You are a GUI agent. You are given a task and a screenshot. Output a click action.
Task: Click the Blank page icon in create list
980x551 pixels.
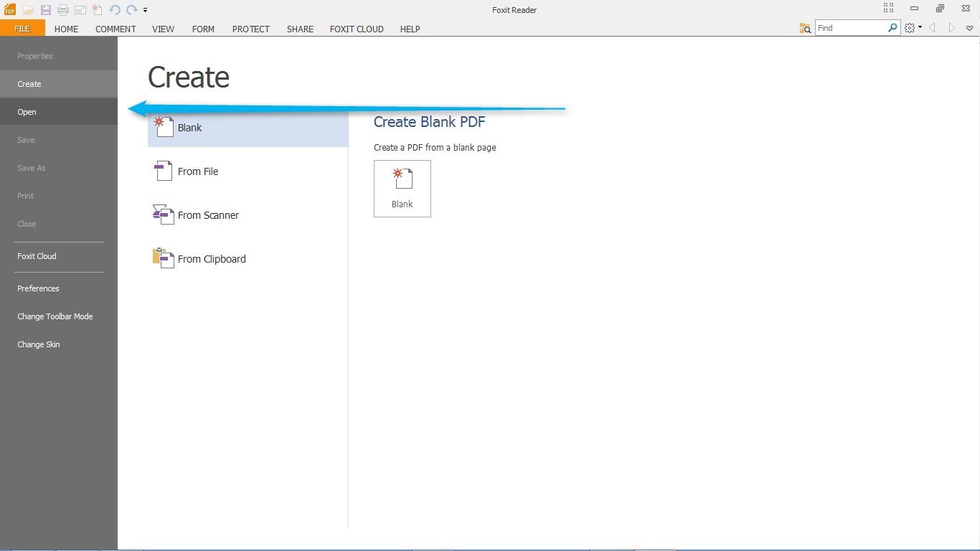tap(164, 127)
